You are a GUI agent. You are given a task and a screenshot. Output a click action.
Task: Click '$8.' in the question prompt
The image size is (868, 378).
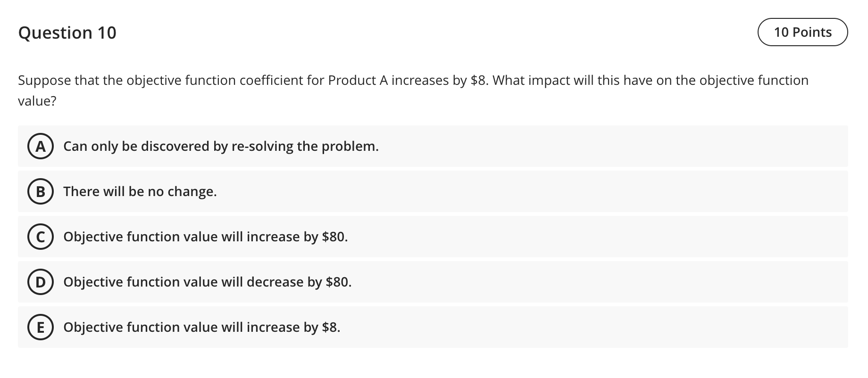pyautogui.click(x=480, y=81)
